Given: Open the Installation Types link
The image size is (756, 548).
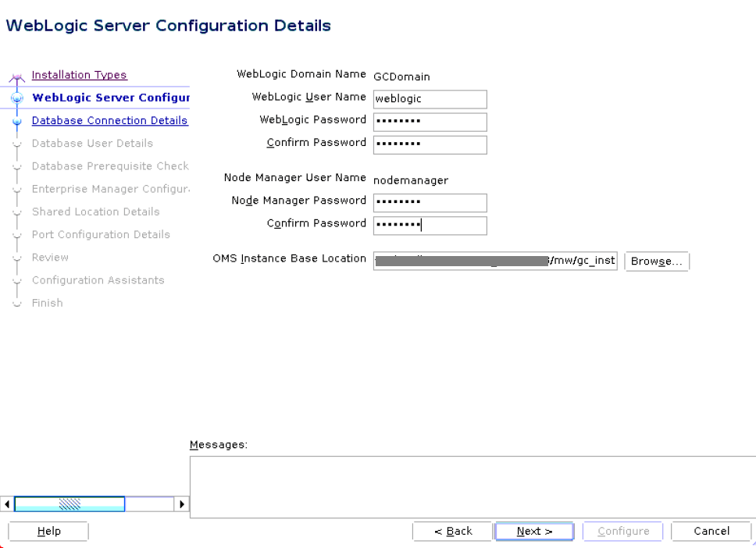Looking at the screenshot, I should [79, 75].
